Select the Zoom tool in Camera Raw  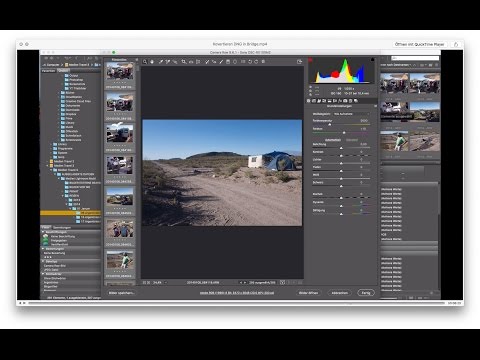(145, 62)
